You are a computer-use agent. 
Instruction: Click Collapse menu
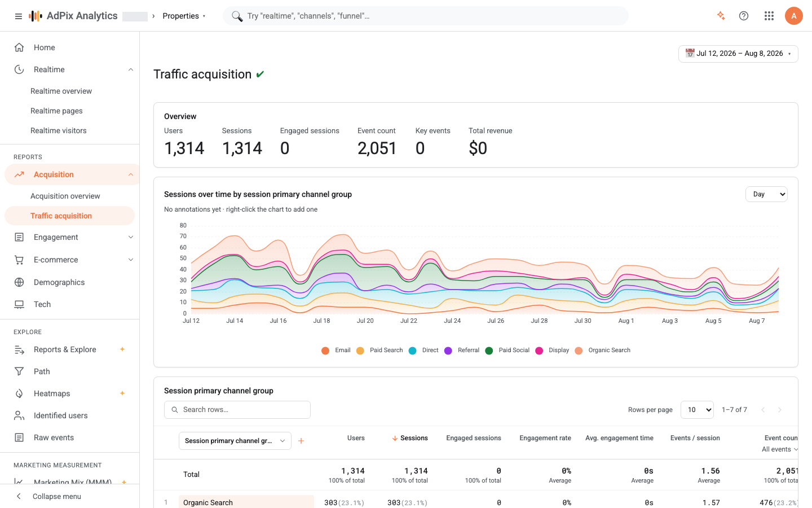click(x=56, y=496)
